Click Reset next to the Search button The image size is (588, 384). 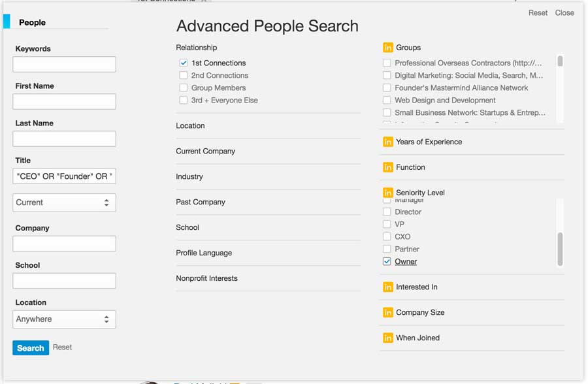click(x=62, y=347)
